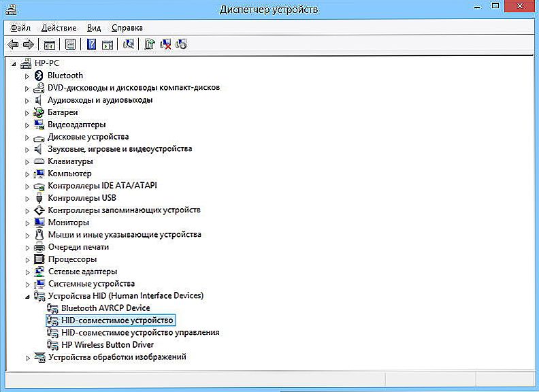Click the Uninstall device red-X icon

(165, 44)
